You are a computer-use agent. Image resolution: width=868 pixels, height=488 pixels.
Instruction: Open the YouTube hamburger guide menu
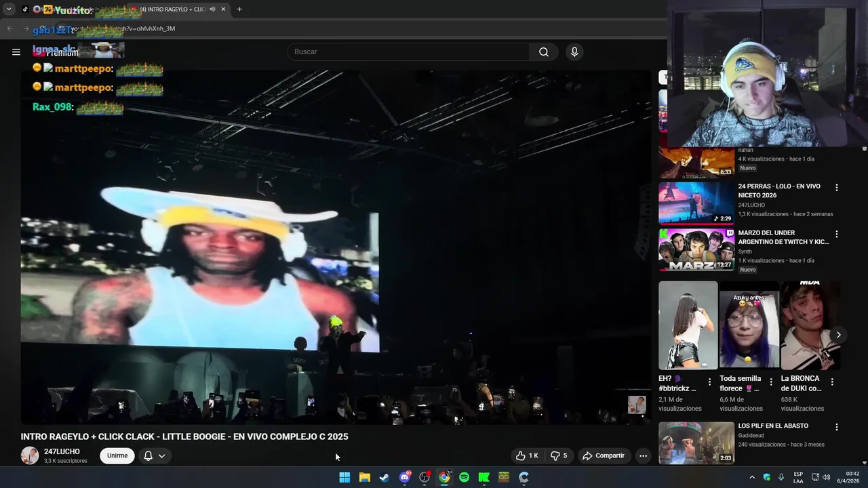pyautogui.click(x=16, y=52)
